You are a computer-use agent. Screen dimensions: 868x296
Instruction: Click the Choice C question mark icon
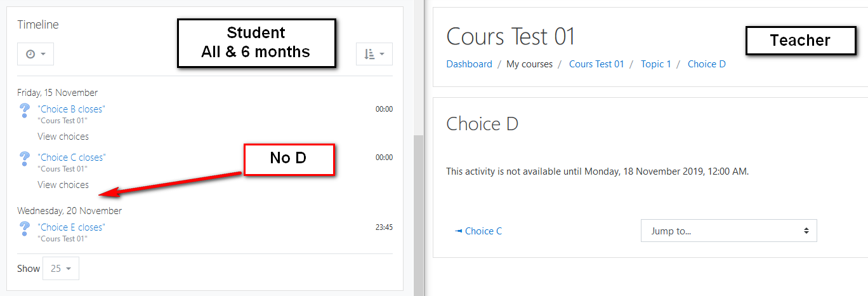pyautogui.click(x=25, y=159)
